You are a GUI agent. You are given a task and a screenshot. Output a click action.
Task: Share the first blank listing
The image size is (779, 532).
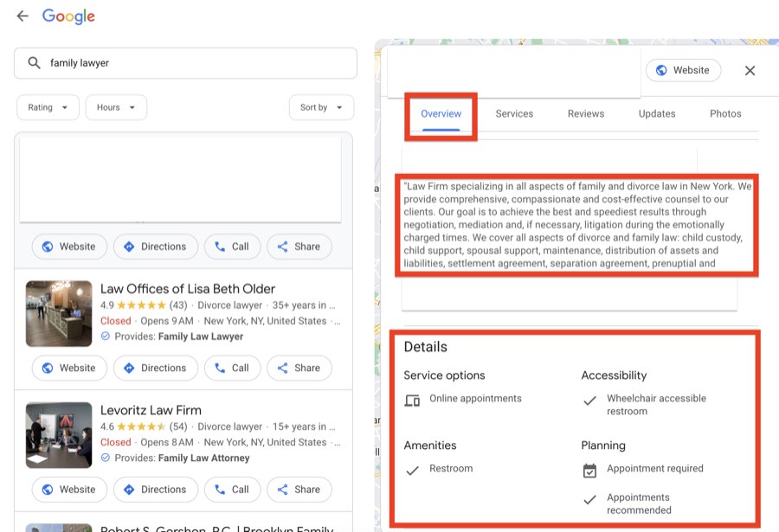299,247
